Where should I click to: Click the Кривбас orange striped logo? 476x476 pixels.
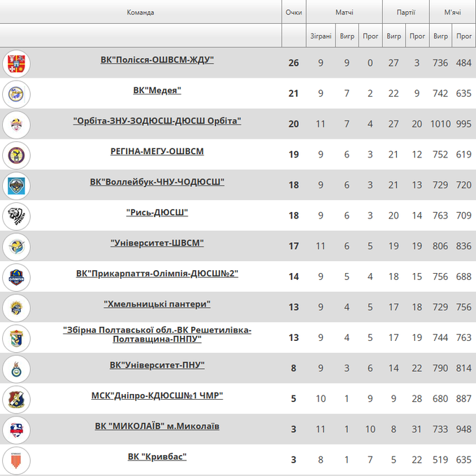click(x=15, y=460)
